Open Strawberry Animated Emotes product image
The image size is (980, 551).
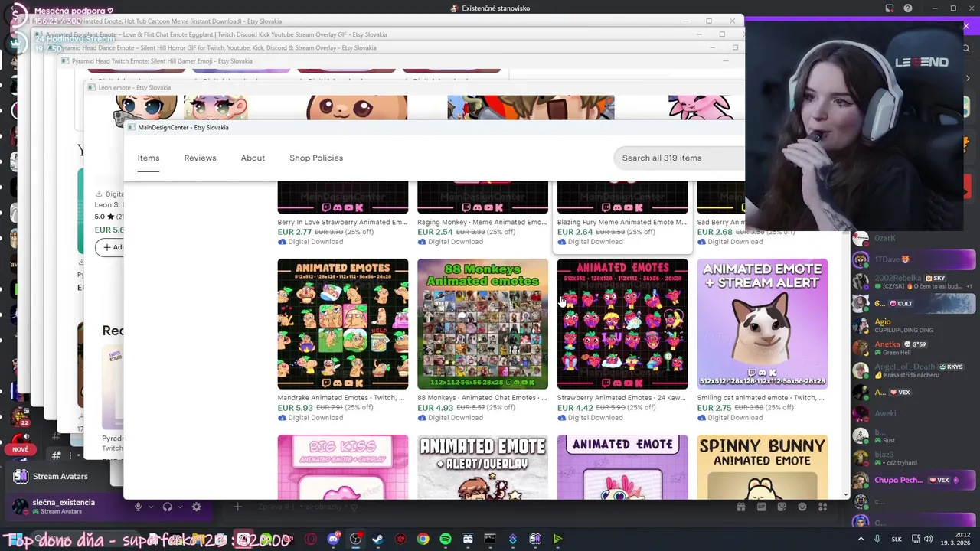(622, 324)
